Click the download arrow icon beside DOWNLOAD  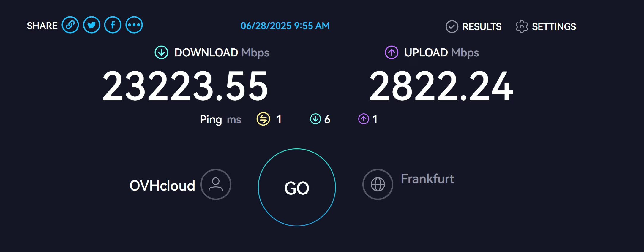161,53
